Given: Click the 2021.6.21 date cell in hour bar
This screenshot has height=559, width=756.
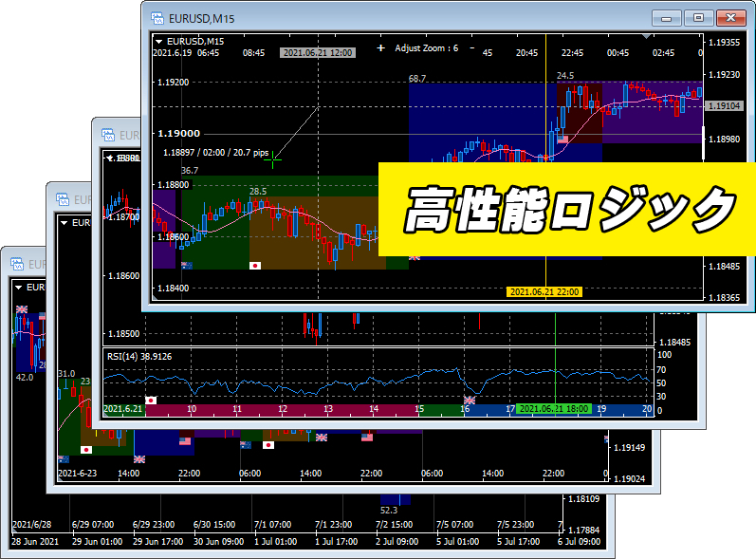Looking at the screenshot, I should click(x=123, y=409).
